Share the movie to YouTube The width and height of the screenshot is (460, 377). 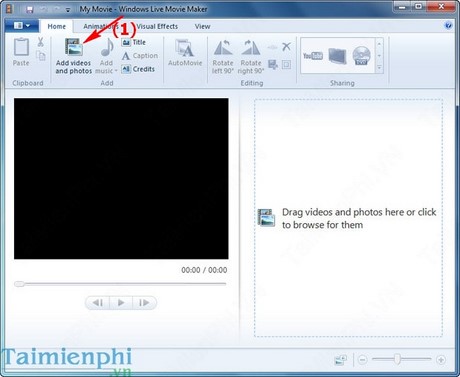pos(313,56)
